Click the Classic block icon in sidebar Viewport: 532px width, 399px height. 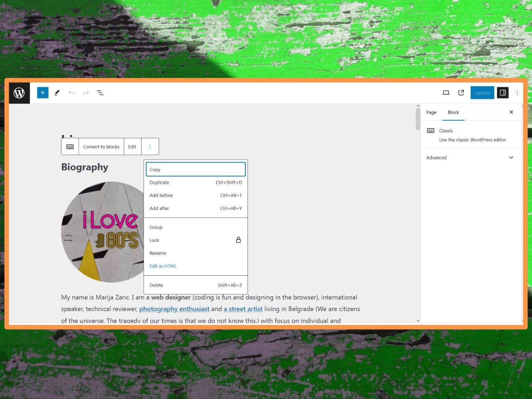point(431,130)
